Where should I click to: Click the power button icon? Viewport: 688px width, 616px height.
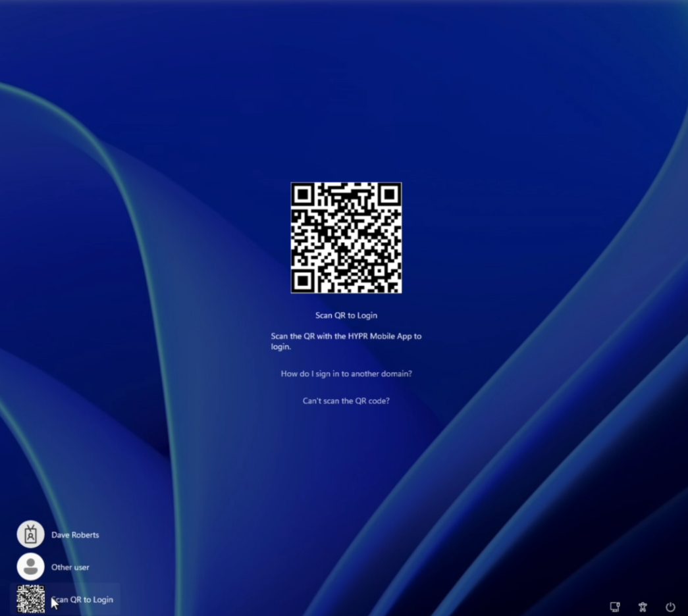670,607
